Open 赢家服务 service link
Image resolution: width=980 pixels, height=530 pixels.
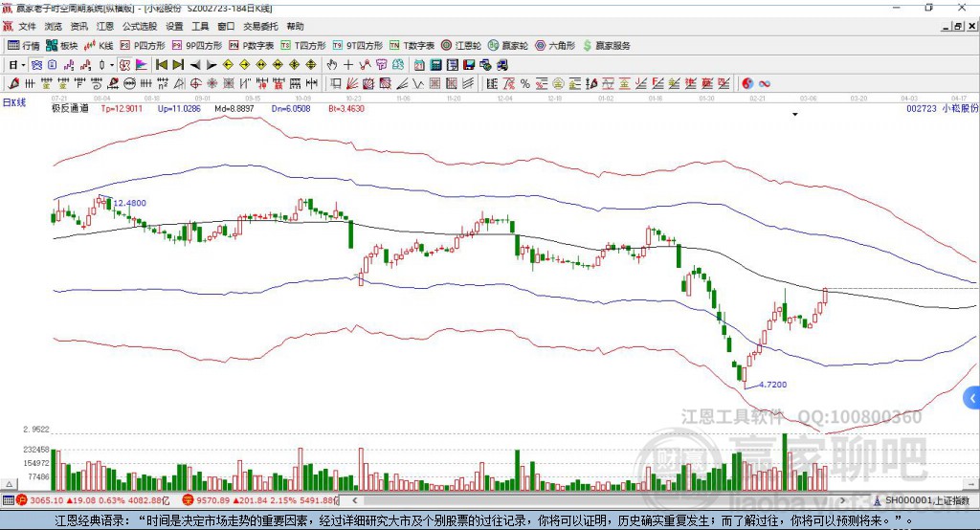606,46
